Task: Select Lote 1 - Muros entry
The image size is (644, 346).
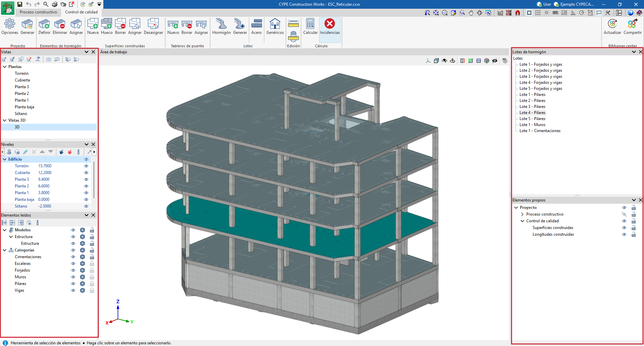Action: coord(532,125)
